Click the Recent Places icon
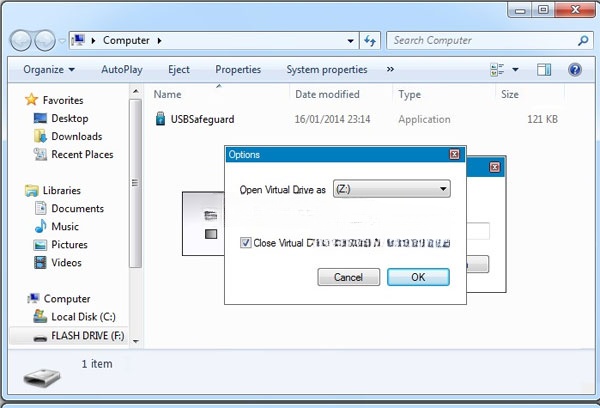The image size is (600, 408). [40, 154]
